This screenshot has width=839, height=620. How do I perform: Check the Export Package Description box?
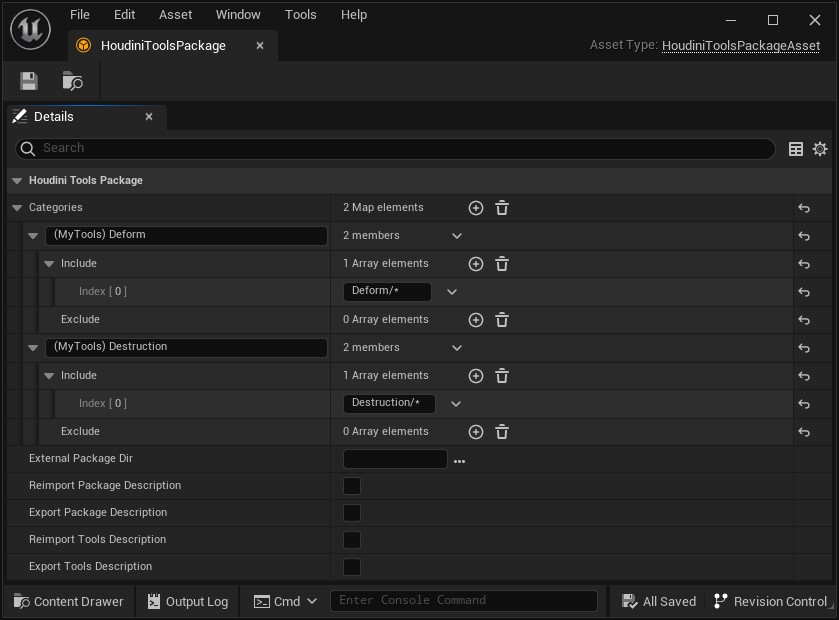point(352,513)
